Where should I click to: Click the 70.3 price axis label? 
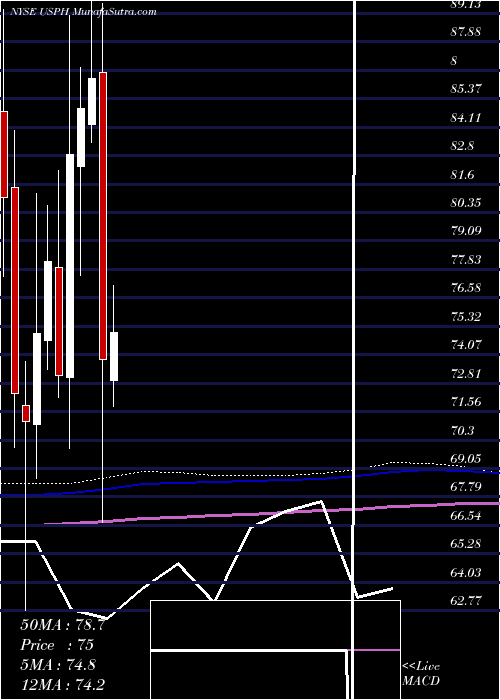(x=462, y=431)
